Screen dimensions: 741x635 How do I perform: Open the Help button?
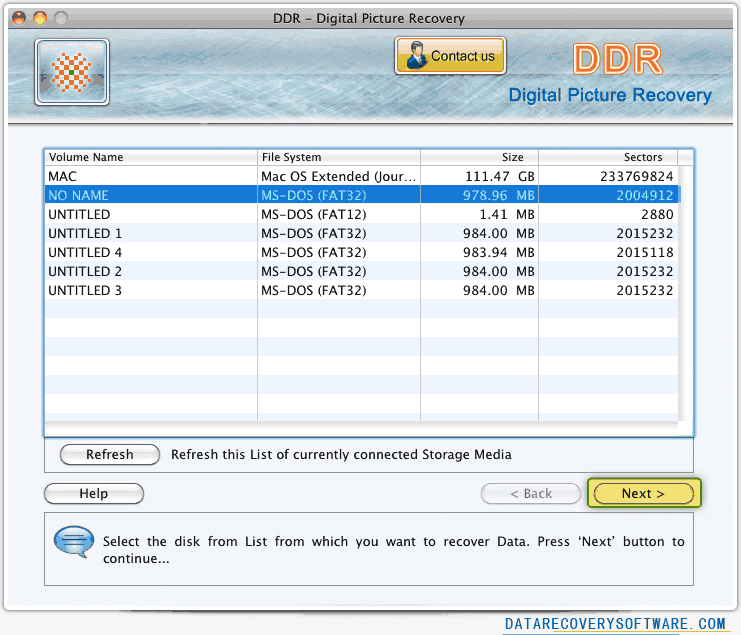coord(94,493)
